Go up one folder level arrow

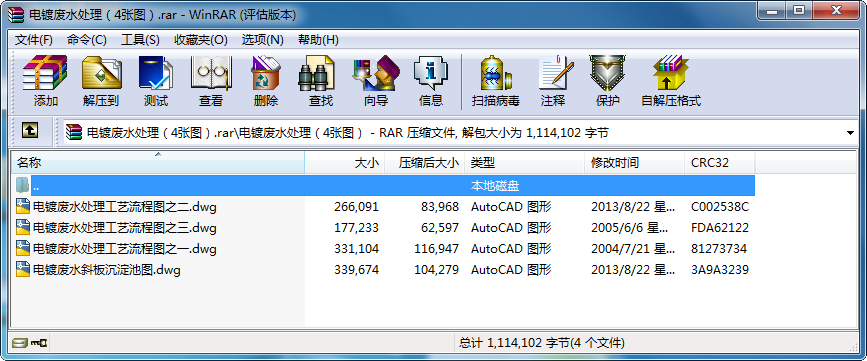pos(30,131)
